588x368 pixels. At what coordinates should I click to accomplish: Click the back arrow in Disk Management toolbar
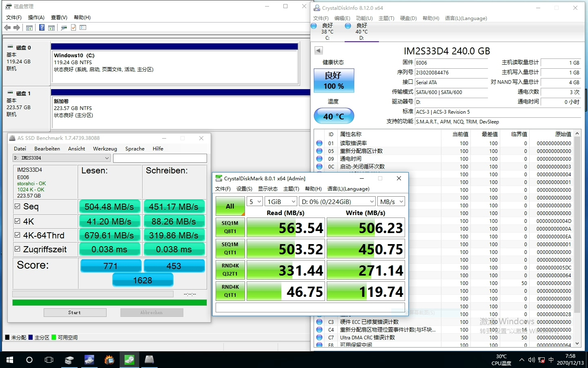point(7,27)
